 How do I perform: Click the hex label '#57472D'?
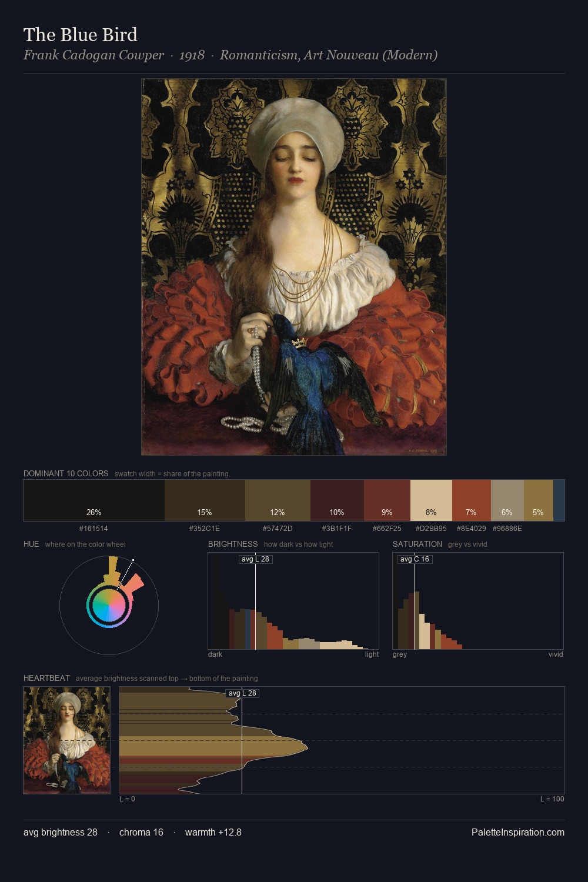pos(278,528)
